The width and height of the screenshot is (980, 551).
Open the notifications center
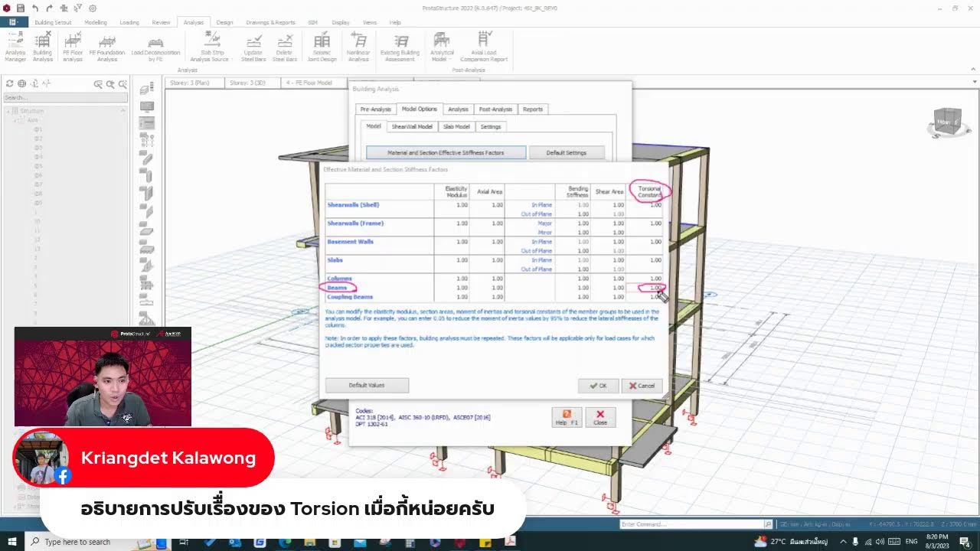965,542
